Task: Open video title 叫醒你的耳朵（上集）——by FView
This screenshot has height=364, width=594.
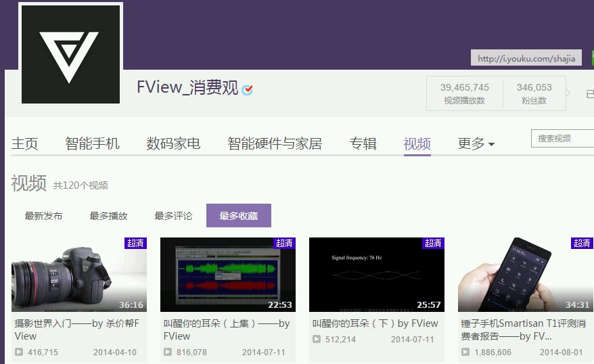Action: [x=227, y=329]
